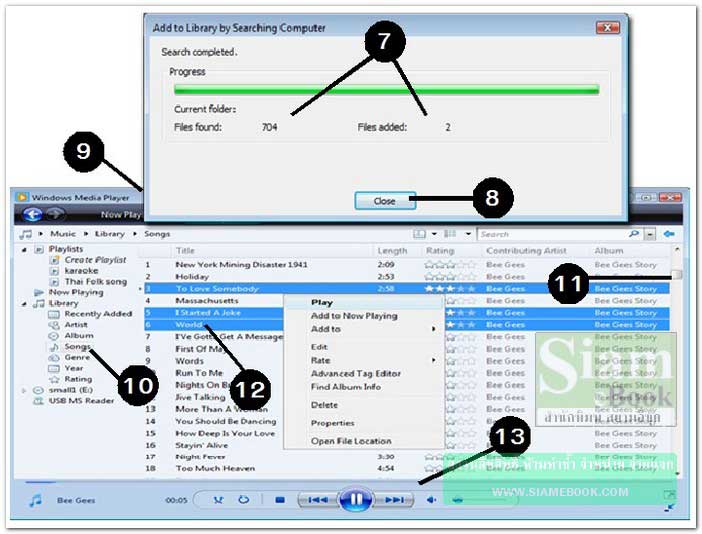Open Layout options dropdown arrow

pos(434,234)
